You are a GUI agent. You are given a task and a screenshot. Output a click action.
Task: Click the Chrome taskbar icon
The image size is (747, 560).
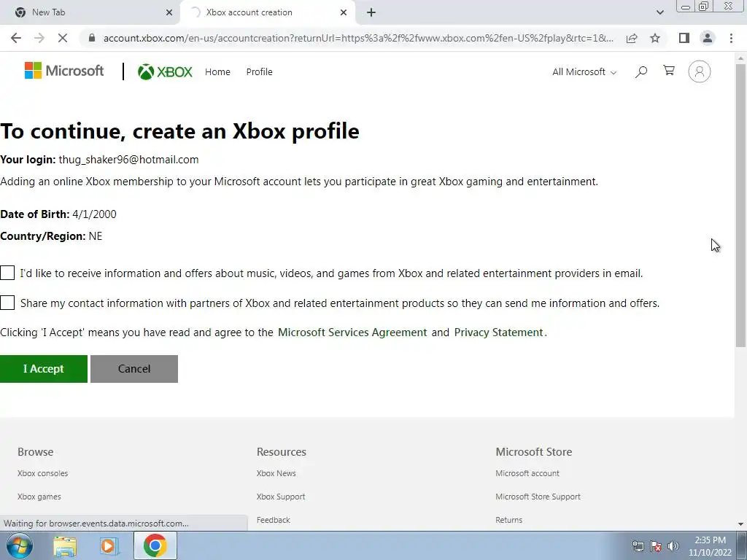coord(155,545)
